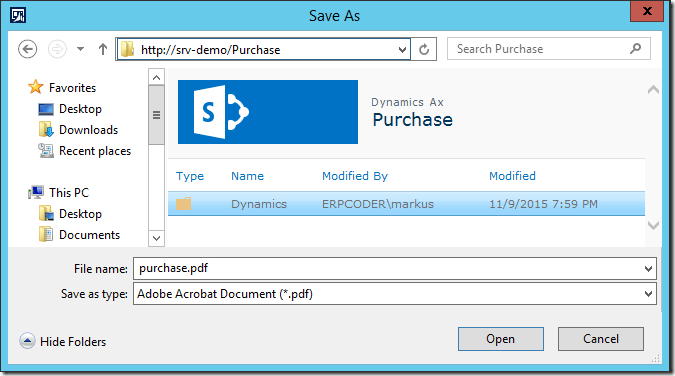
Task: Click the Recent places icon
Action: [x=46, y=151]
